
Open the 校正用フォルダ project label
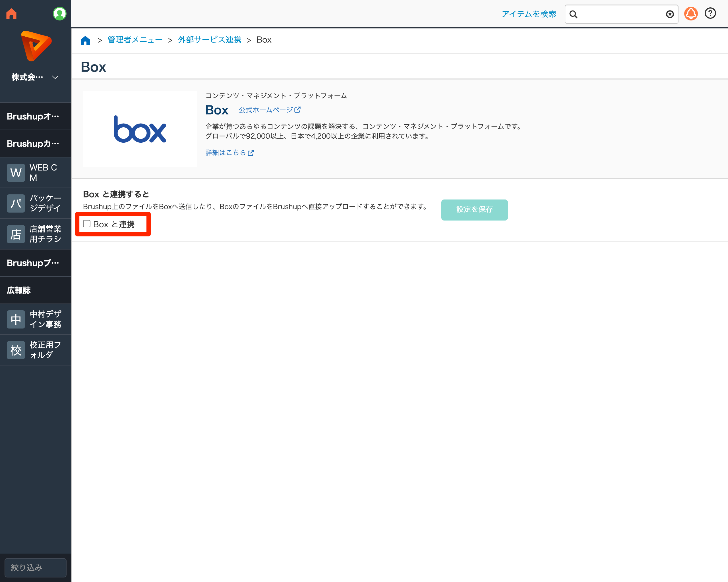click(45, 350)
